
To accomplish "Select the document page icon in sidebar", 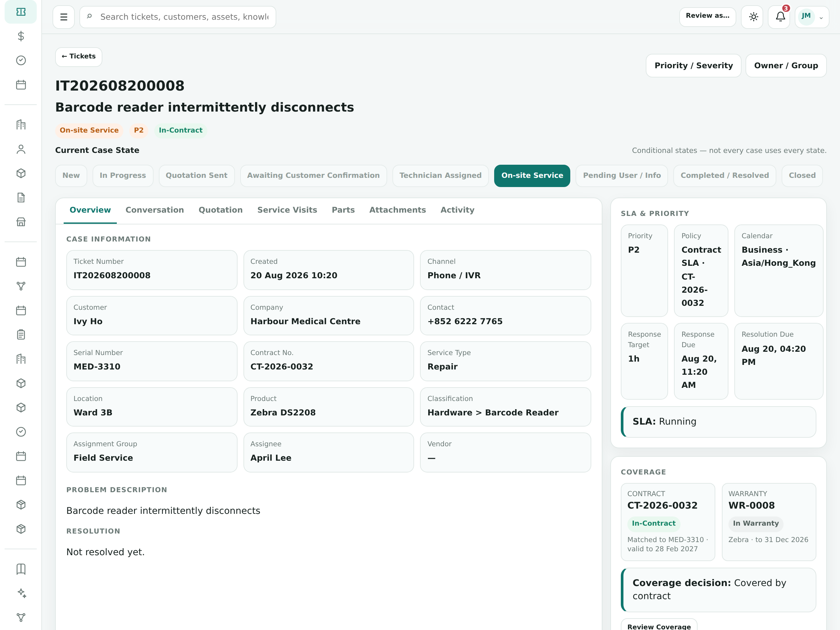I will [x=21, y=198].
